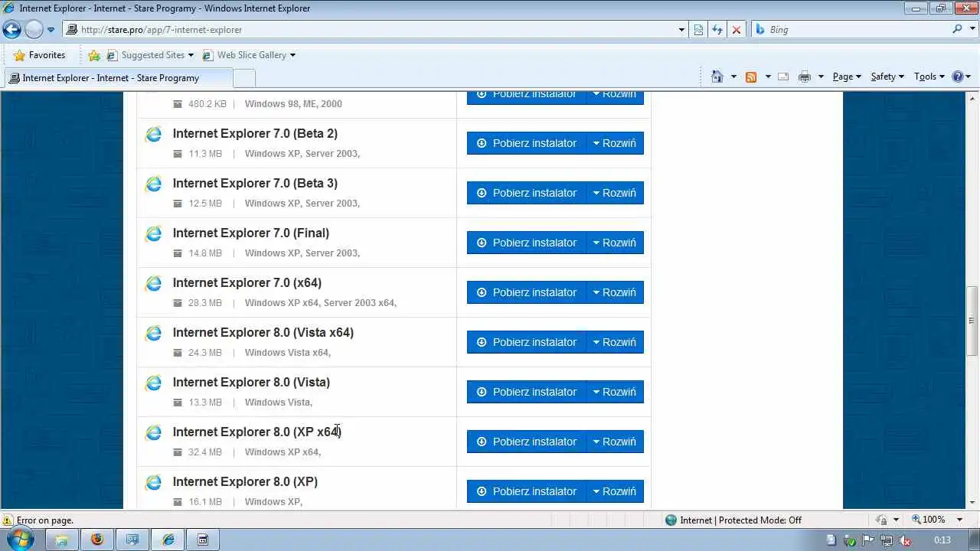980x551 pixels.
Task: Open the Page menu
Action: (847, 77)
